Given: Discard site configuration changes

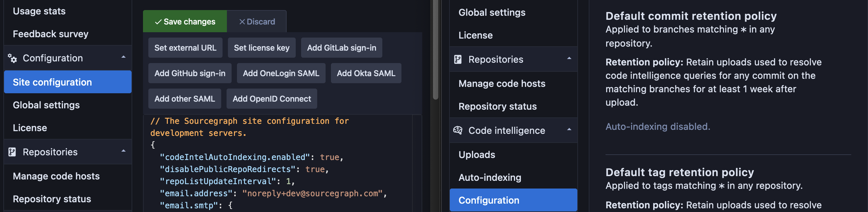Looking at the screenshot, I should [x=257, y=21].
